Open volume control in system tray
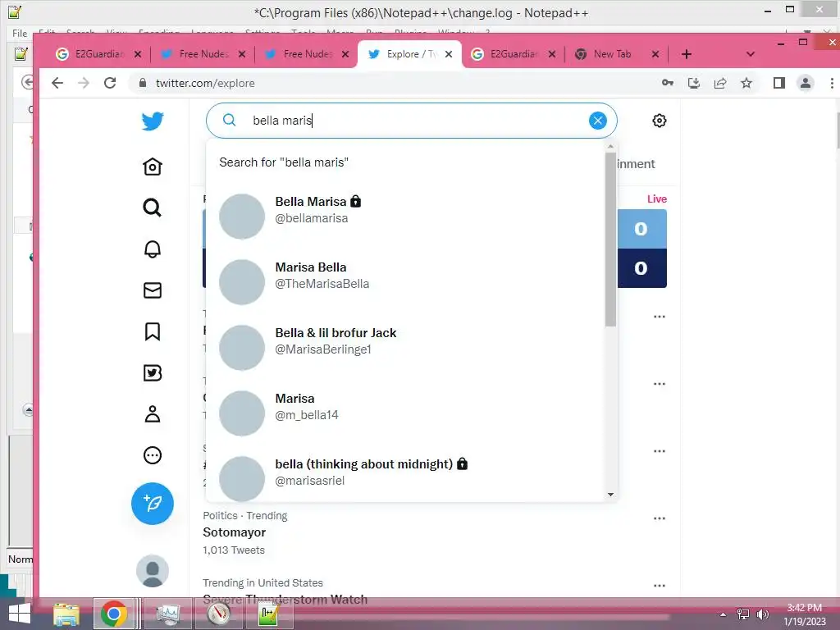 762,614
